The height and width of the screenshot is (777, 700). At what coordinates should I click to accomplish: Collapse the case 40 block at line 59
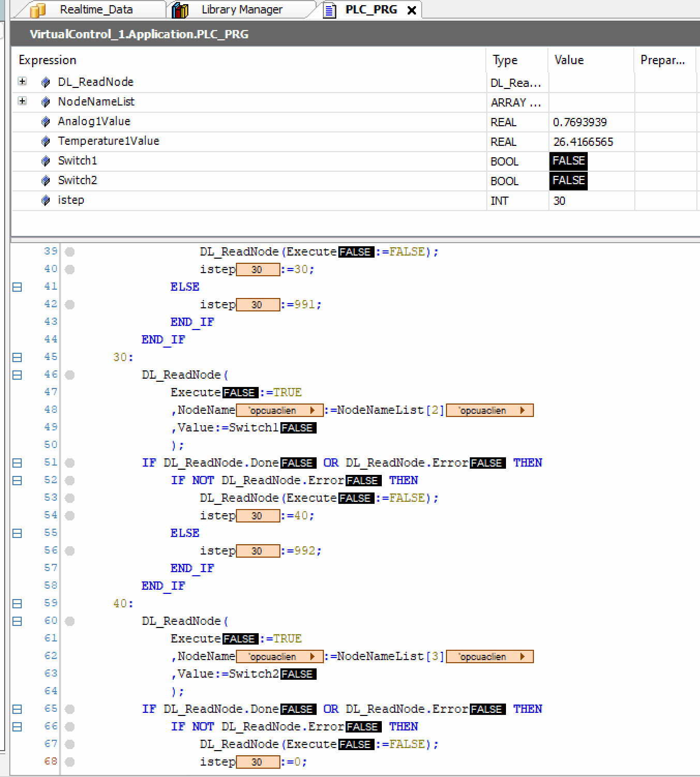pyautogui.click(x=17, y=604)
